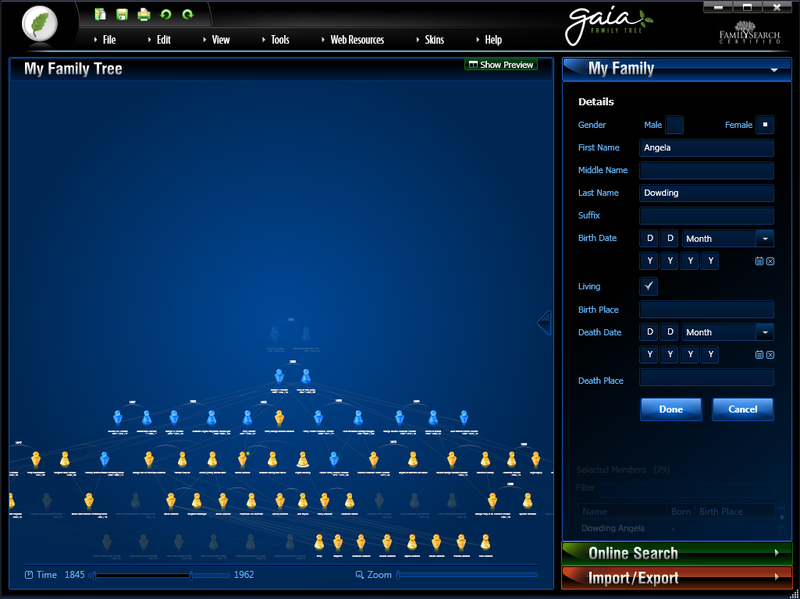Click the 'Selected Members (79)' heading

click(x=623, y=469)
